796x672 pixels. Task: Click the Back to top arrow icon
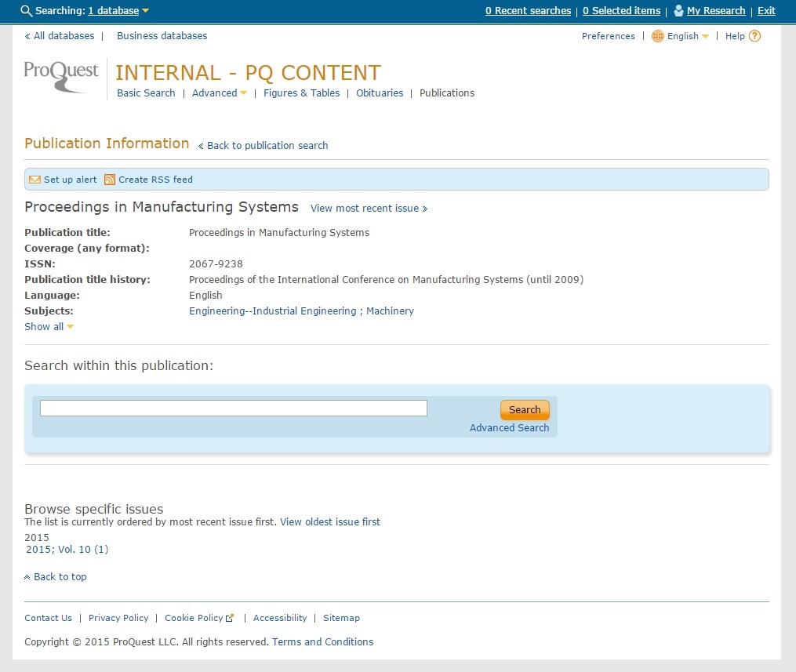27,577
